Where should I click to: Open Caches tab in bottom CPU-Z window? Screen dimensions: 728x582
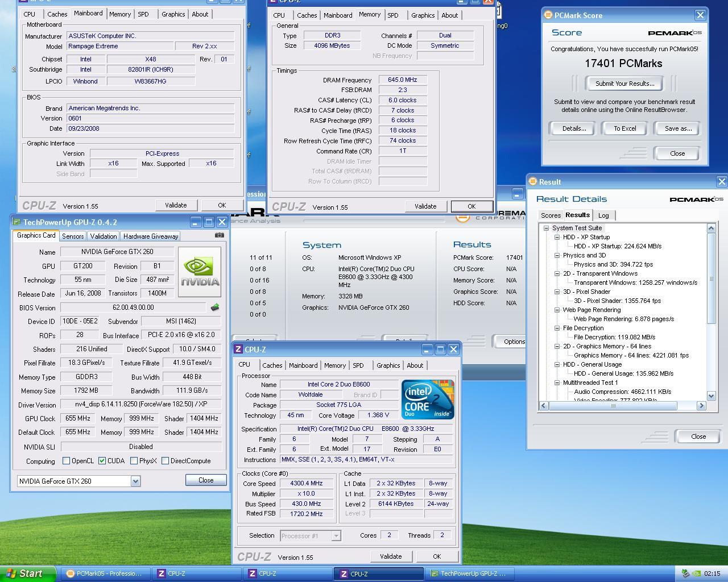click(272, 365)
